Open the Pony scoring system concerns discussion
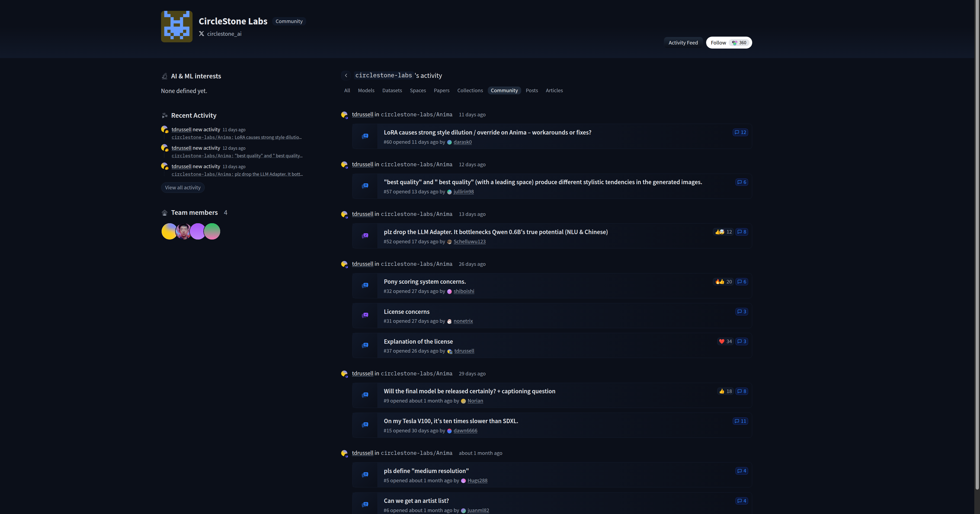 tap(425, 282)
